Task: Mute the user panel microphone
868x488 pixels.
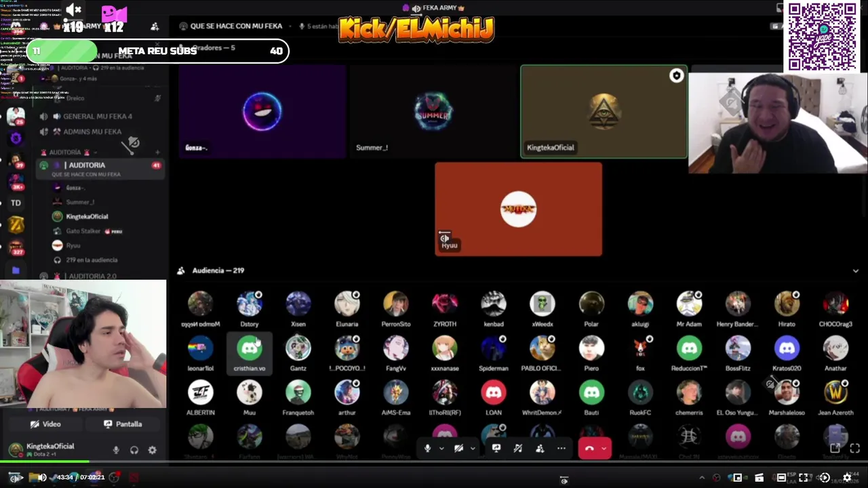Action: (x=116, y=450)
